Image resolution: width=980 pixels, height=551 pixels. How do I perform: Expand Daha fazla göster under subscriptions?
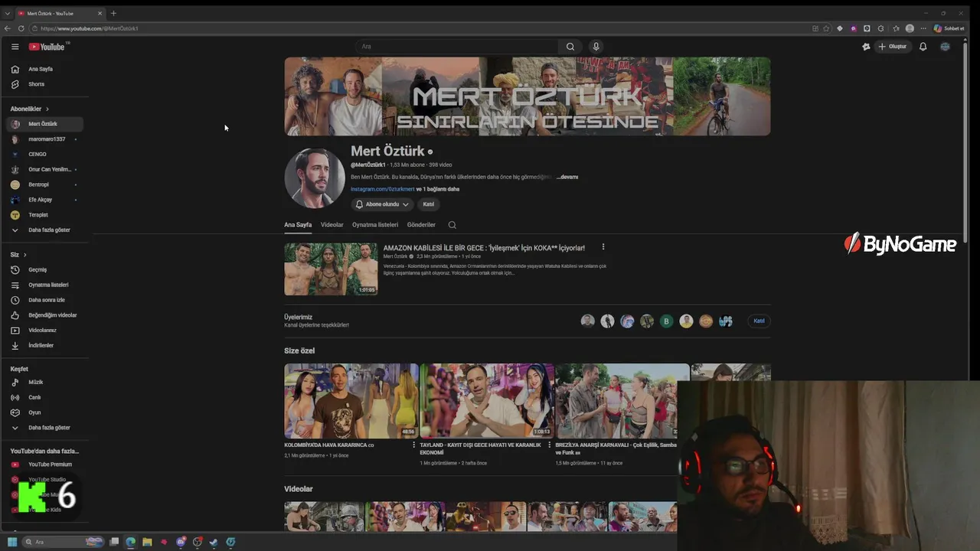46,230
